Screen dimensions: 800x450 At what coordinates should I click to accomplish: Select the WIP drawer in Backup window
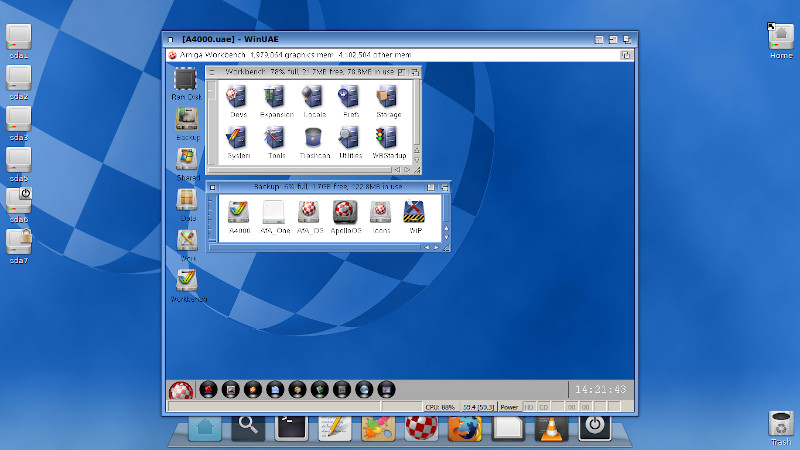pos(415,212)
